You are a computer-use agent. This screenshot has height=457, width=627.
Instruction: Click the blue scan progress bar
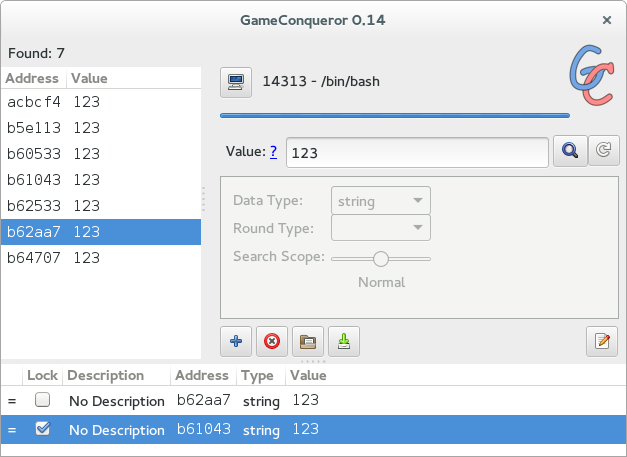tap(395, 116)
